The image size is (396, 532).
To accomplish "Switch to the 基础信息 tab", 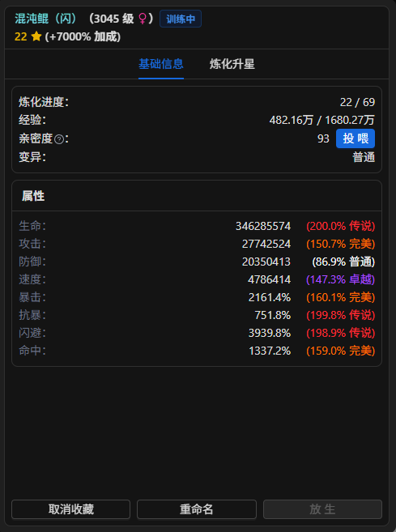I will 161,64.
